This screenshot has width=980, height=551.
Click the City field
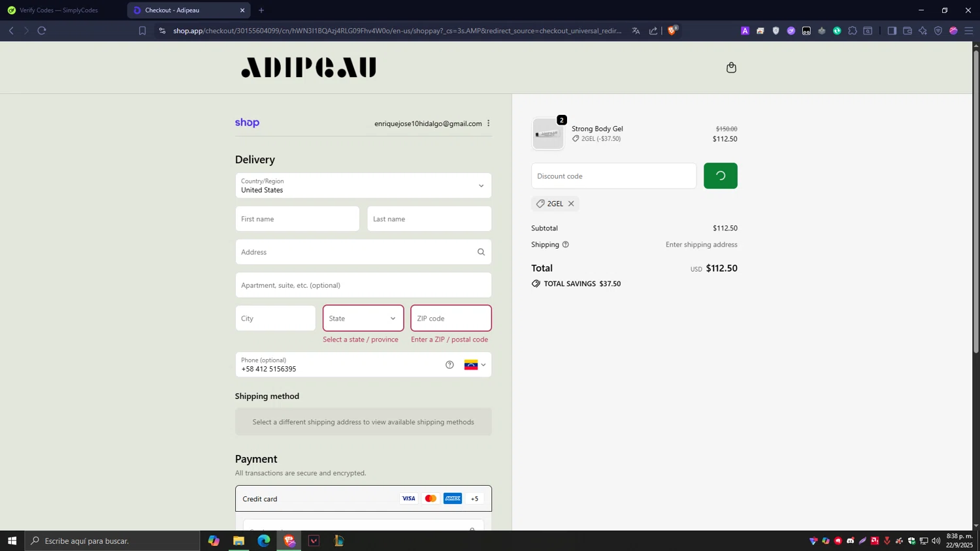(275, 318)
